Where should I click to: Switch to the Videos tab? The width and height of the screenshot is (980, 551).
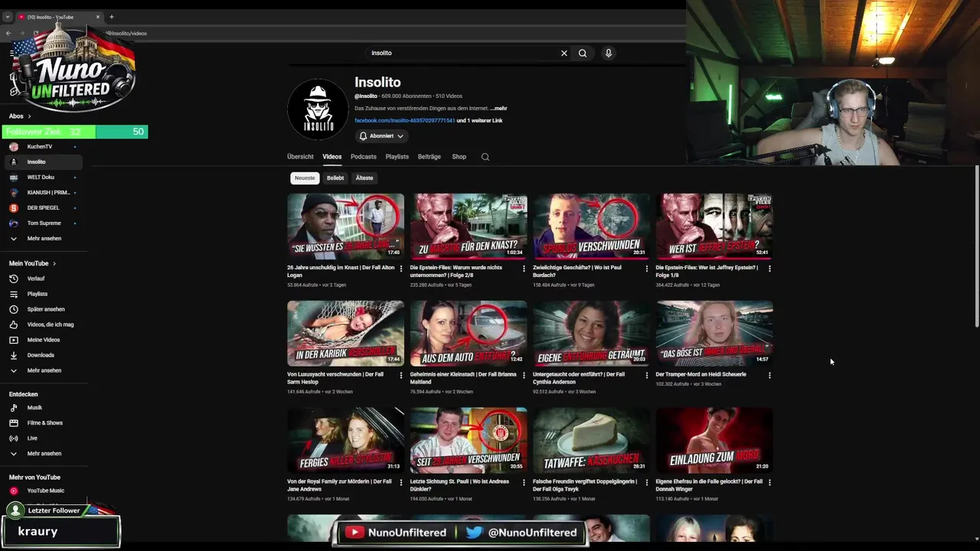[332, 157]
